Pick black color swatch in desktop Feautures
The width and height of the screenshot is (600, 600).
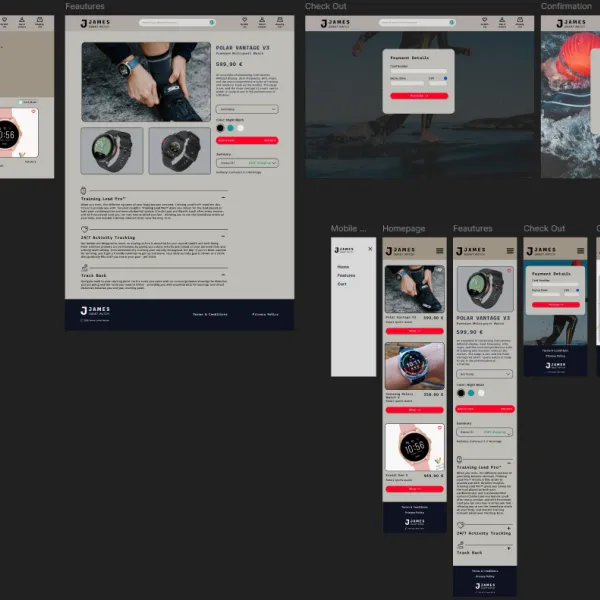[x=220, y=128]
